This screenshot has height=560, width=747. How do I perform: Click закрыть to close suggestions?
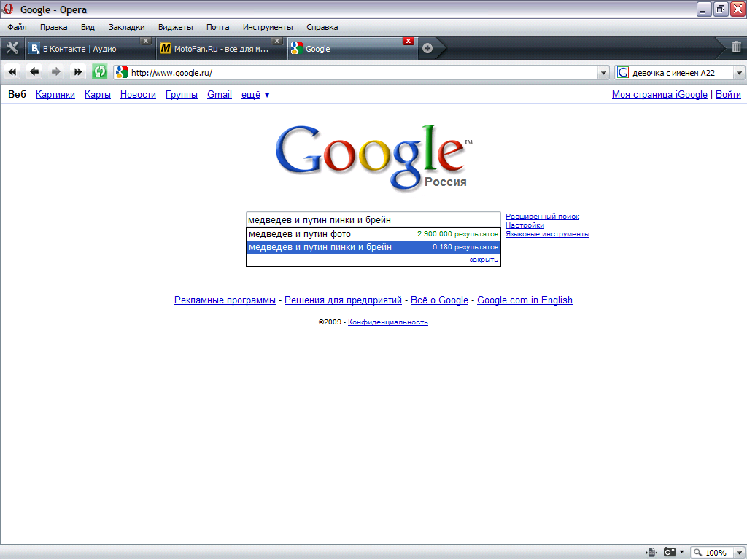point(484,260)
